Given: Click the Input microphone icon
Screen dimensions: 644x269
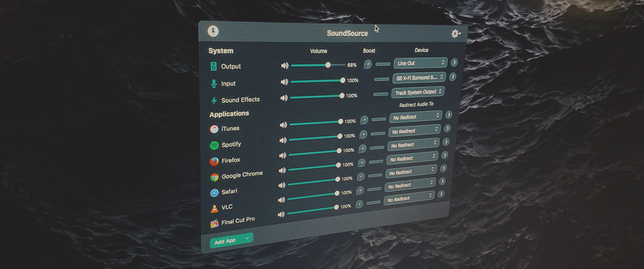Looking at the screenshot, I should (x=214, y=83).
